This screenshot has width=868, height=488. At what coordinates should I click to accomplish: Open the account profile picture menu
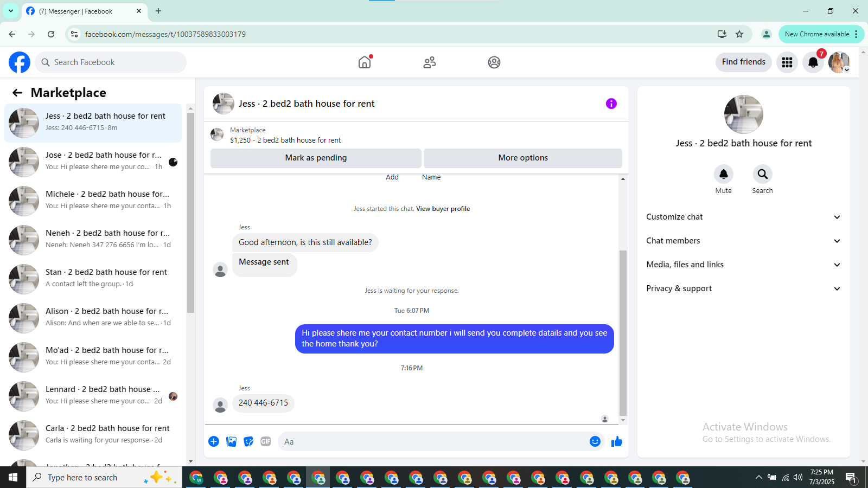pos(839,62)
